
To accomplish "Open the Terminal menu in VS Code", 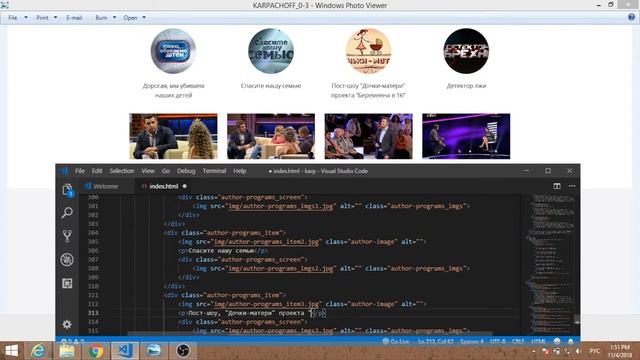I will point(214,171).
